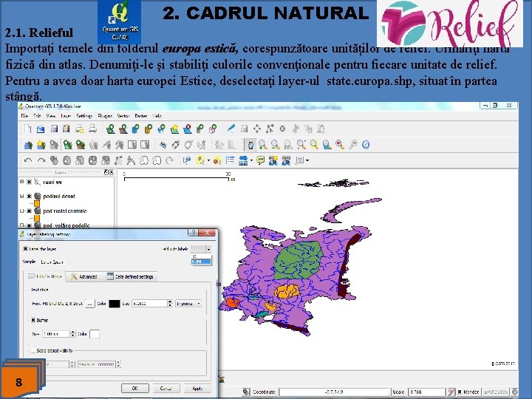Click the Save Project floppy icon
532x399 pixels.
click(54, 129)
